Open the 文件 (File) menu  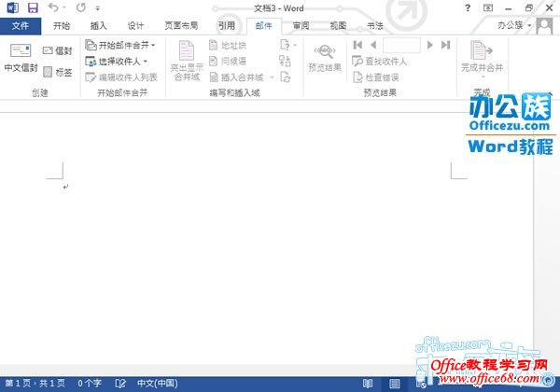coord(21,26)
